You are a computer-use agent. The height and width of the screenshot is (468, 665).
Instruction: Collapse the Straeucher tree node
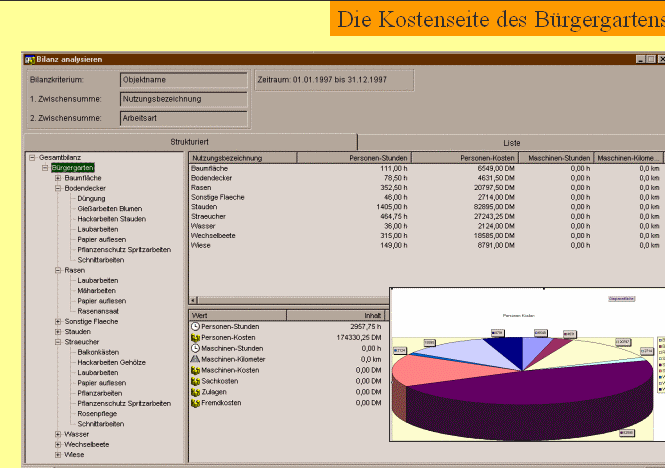pos(58,342)
